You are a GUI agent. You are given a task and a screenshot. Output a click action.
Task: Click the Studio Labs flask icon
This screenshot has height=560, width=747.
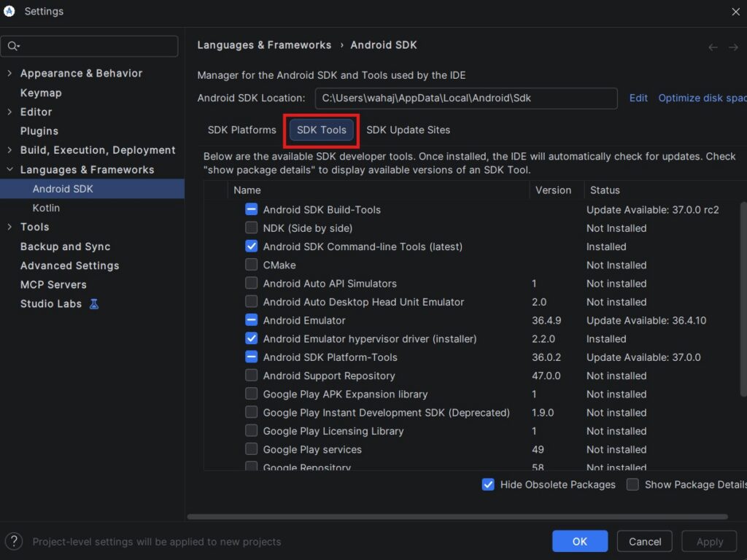coord(94,303)
